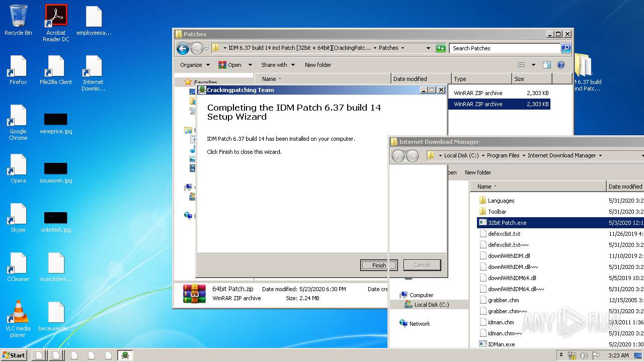The height and width of the screenshot is (362, 644).
Task: Click the skull taskbar button for the patch
Action: 125,355
